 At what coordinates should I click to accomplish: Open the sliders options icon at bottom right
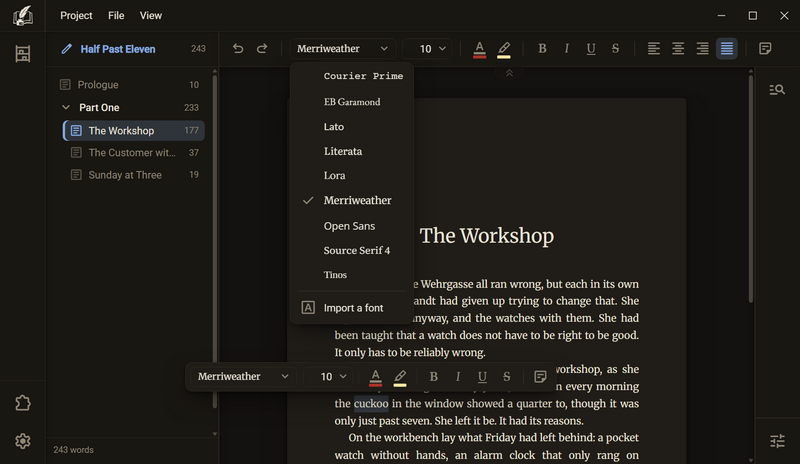777,441
